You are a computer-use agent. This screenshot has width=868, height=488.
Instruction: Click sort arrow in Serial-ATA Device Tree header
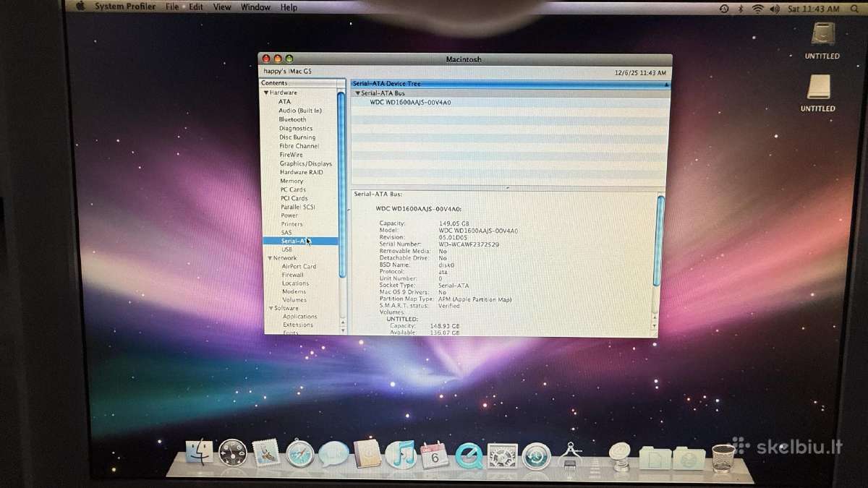667,84
